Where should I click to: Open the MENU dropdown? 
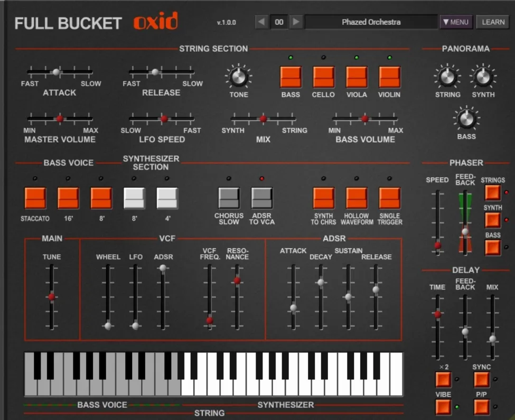[x=456, y=22]
